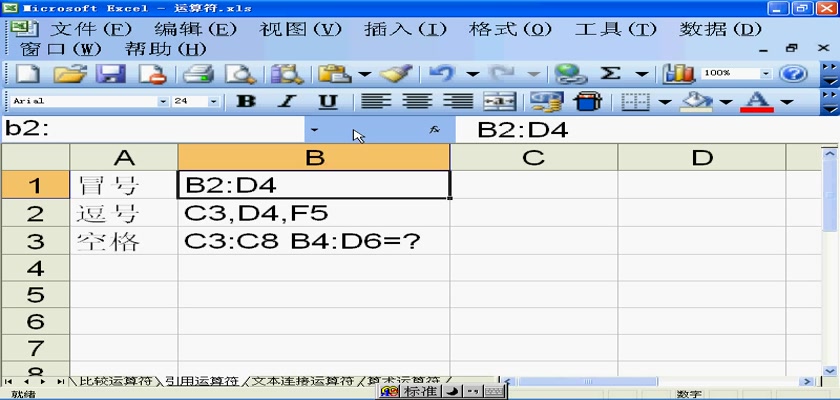Click the AutoSum sigma icon
Viewport: 840px width, 400px height.
(x=610, y=74)
